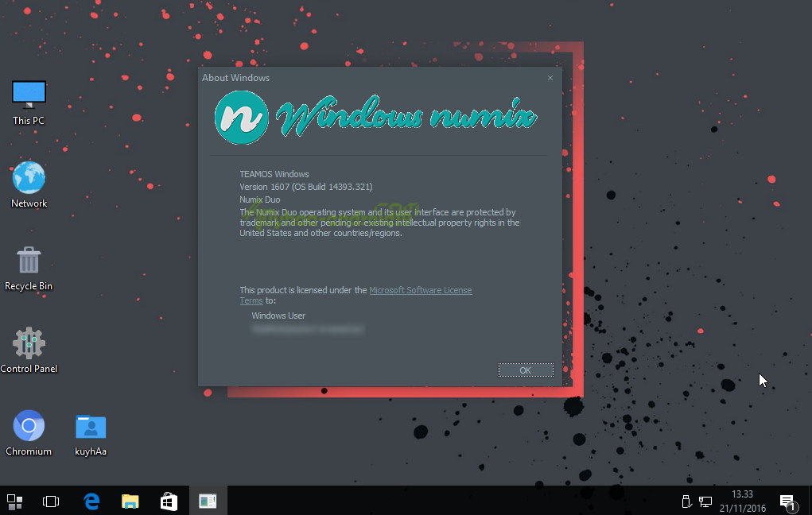Open File Explorer from the taskbar
Image resolution: width=812 pixels, height=515 pixels.
pyautogui.click(x=130, y=501)
